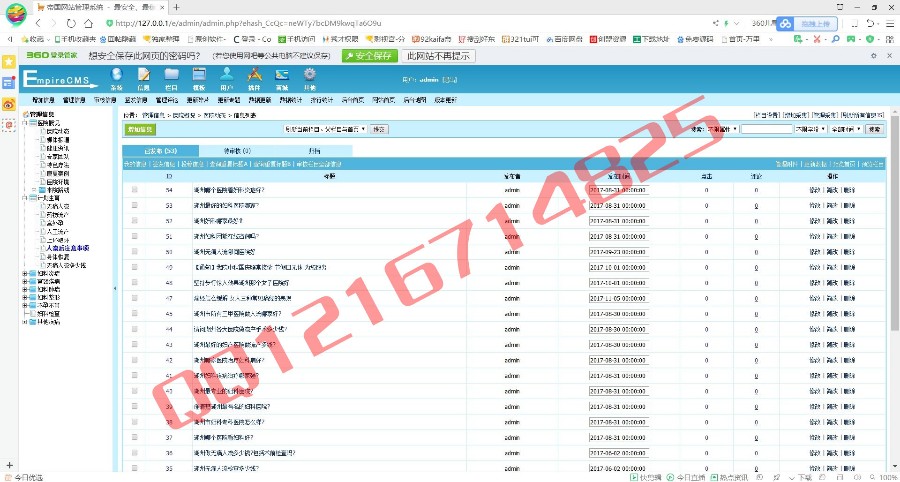Open the 信息 notepad icon menu
Screen dimensions: 900x482
[144, 79]
